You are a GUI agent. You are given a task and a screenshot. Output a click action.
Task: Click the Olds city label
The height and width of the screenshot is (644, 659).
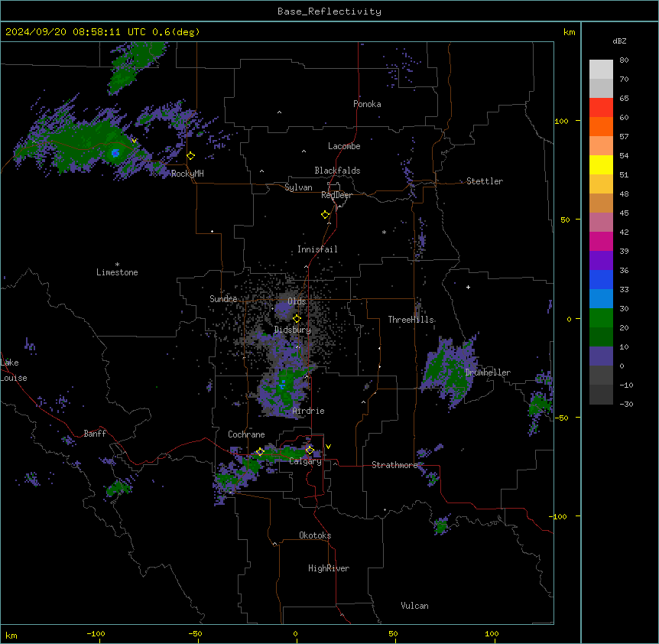[x=297, y=301]
